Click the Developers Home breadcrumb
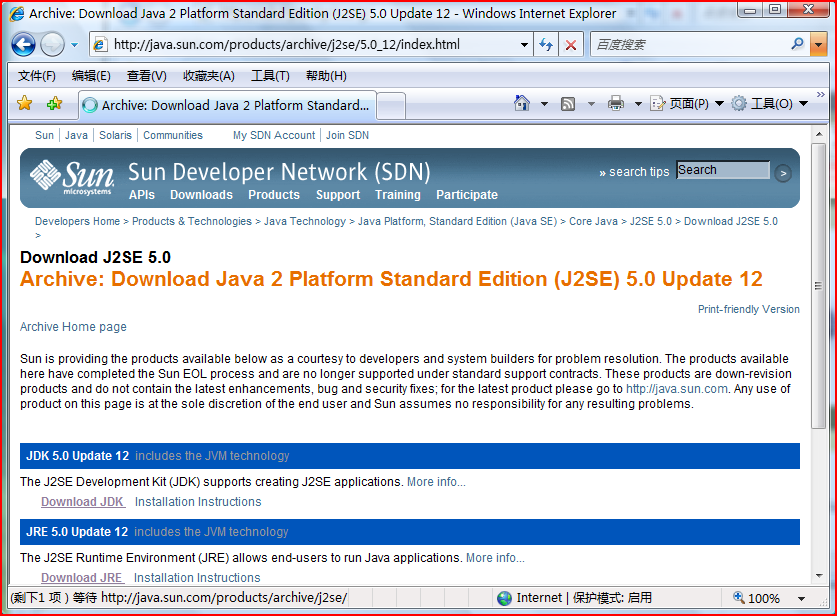 [x=77, y=221]
